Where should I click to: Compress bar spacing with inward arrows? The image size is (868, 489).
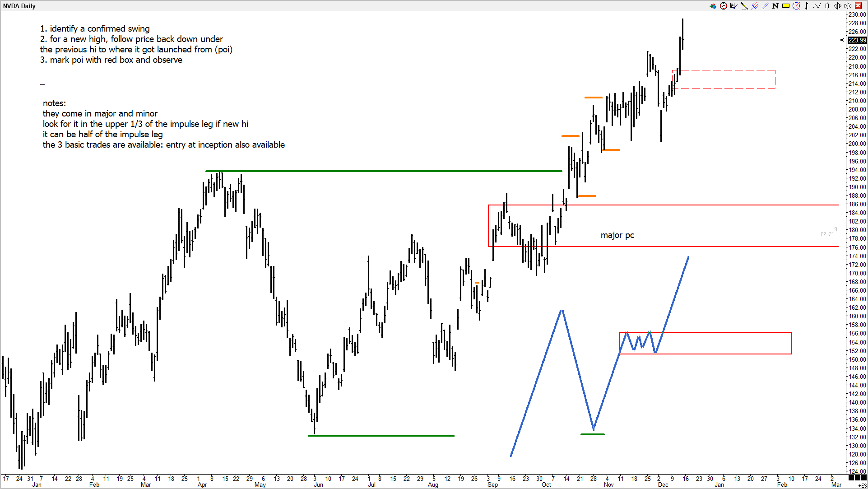(x=848, y=6)
